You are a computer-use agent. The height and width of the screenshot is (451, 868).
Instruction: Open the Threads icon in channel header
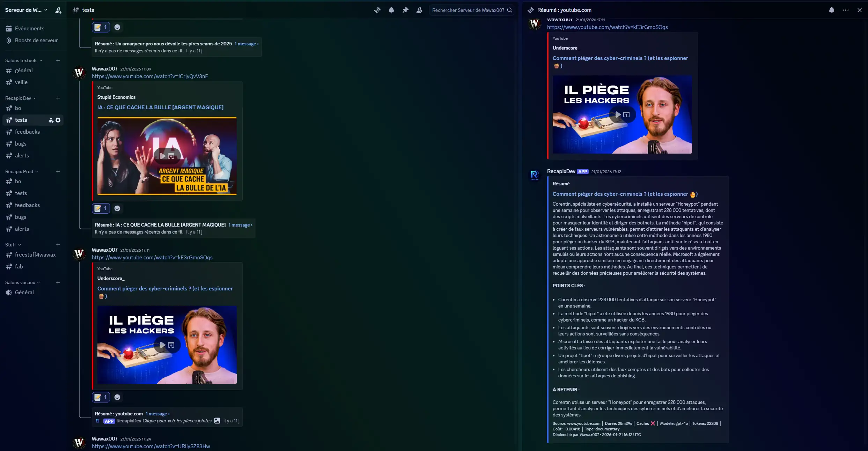pyautogui.click(x=377, y=10)
